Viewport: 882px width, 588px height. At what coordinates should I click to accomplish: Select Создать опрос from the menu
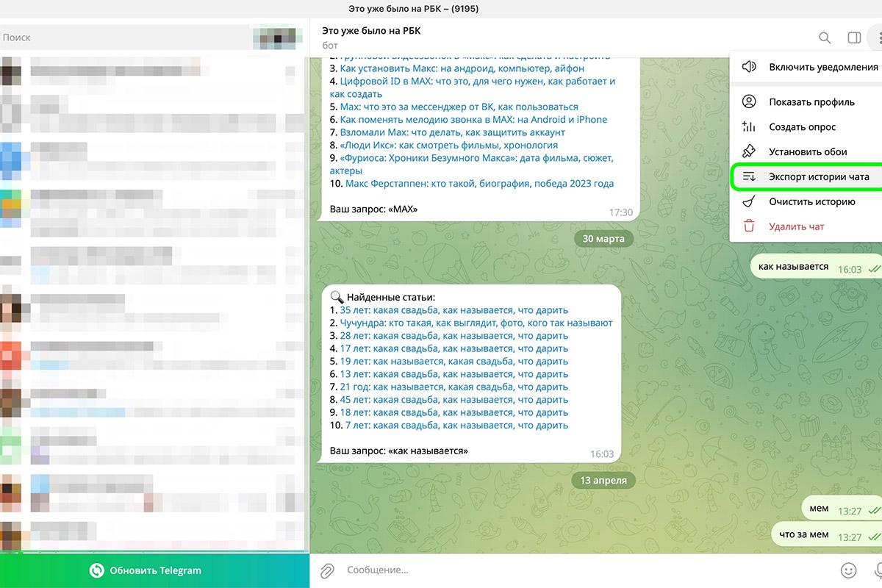(x=808, y=126)
